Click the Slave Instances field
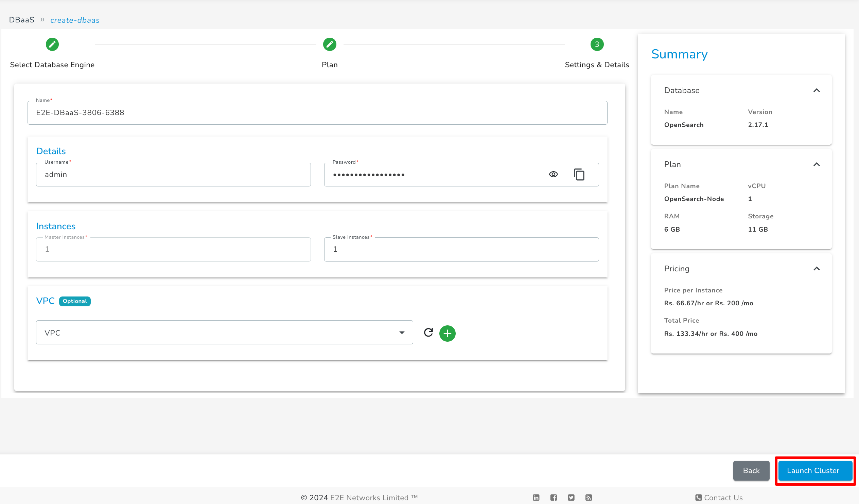This screenshot has height=504, width=859. 461,249
